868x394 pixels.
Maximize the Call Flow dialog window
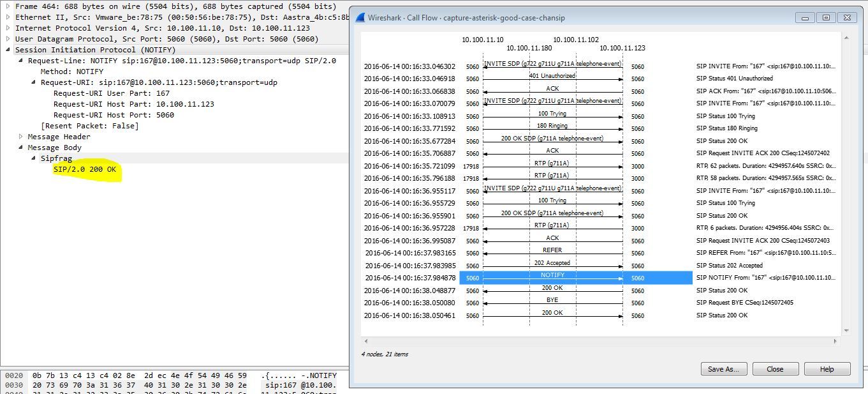tap(826, 18)
